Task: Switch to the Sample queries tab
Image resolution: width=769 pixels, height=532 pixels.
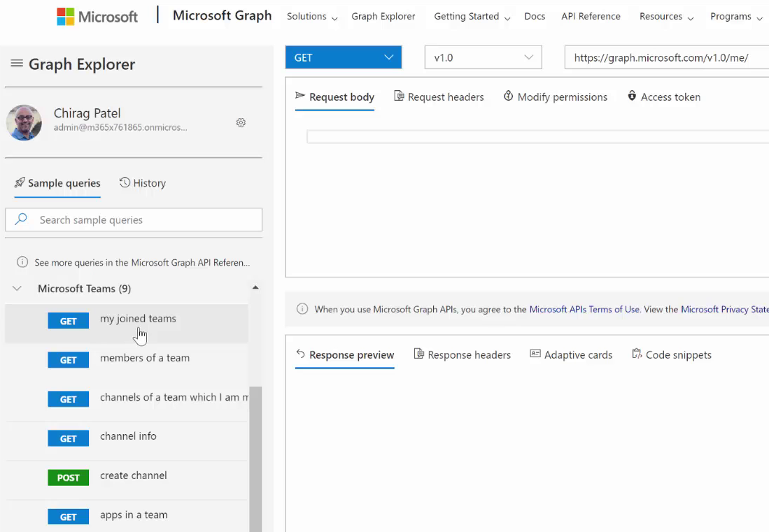Action: pyautogui.click(x=57, y=184)
